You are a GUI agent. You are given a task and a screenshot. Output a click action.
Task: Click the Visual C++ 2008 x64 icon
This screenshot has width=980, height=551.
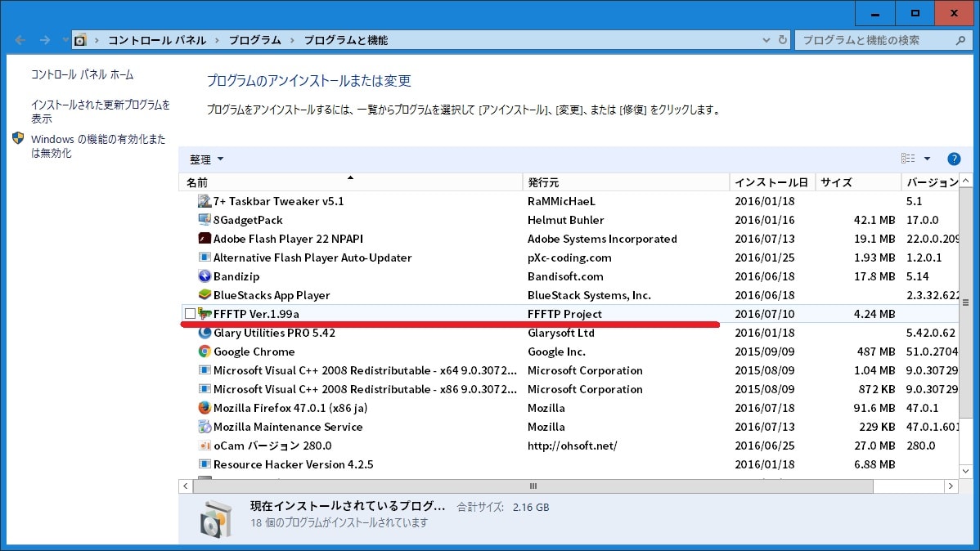pos(205,370)
